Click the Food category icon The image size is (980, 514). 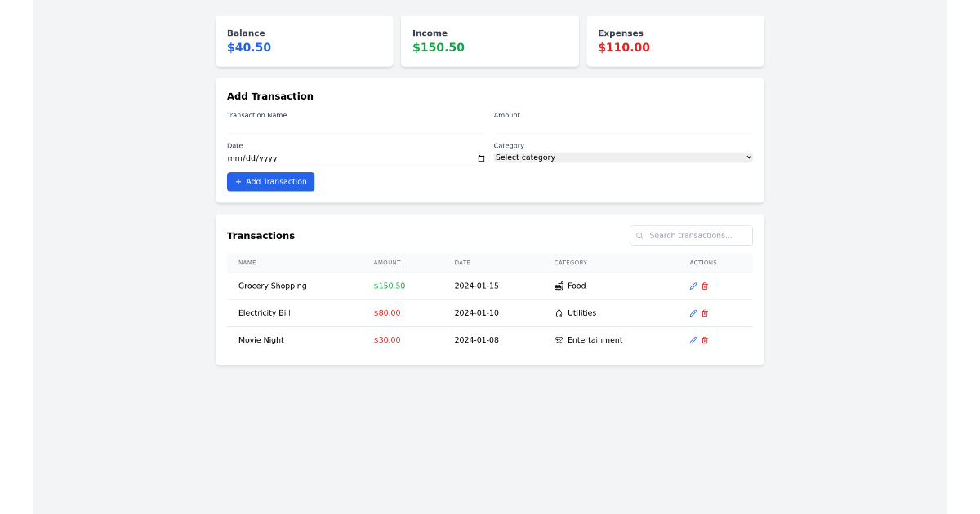[559, 286]
